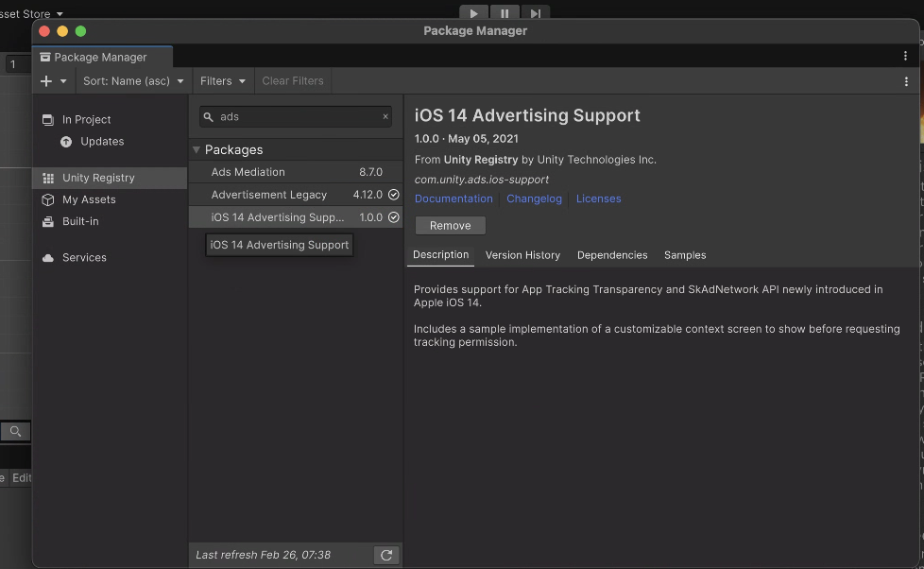
Task: Click the refresh package list button
Action: pos(386,556)
